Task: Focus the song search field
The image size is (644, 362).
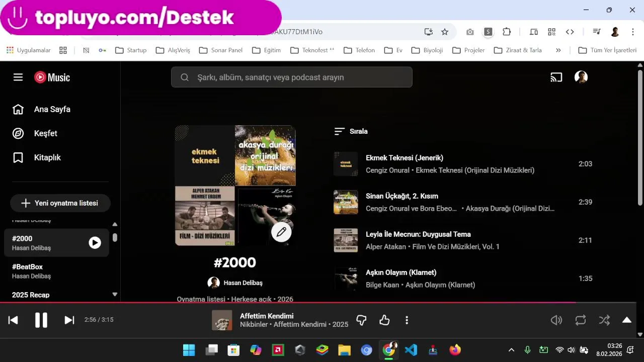Action: point(292,77)
